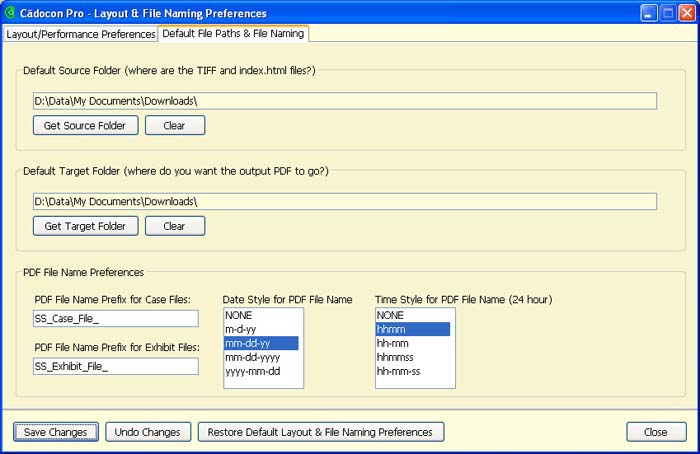Viewport: 700px width, 454px height.
Task: Edit the Case Files prefix field
Action: [116, 318]
